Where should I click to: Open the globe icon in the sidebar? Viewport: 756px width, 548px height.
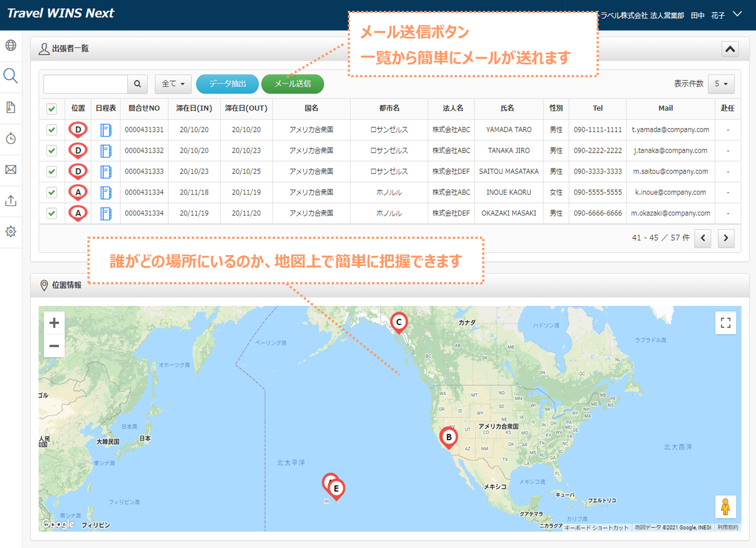pos(11,45)
